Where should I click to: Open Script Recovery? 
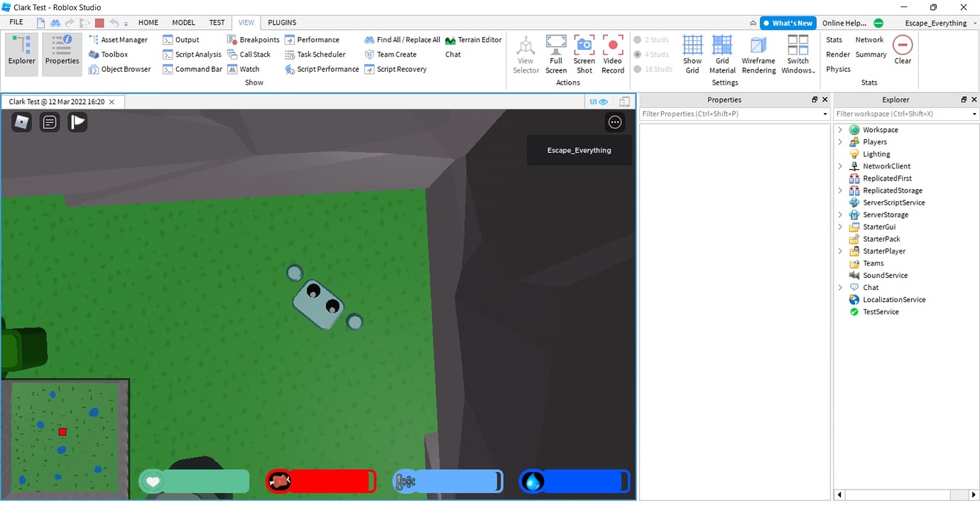(x=396, y=69)
